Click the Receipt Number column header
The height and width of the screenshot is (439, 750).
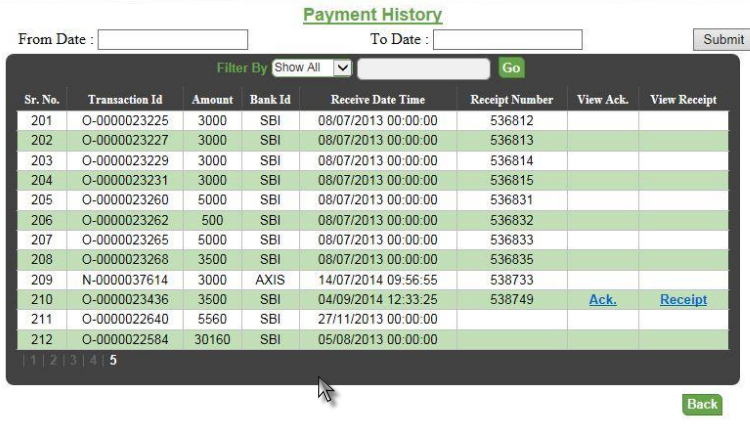point(512,99)
